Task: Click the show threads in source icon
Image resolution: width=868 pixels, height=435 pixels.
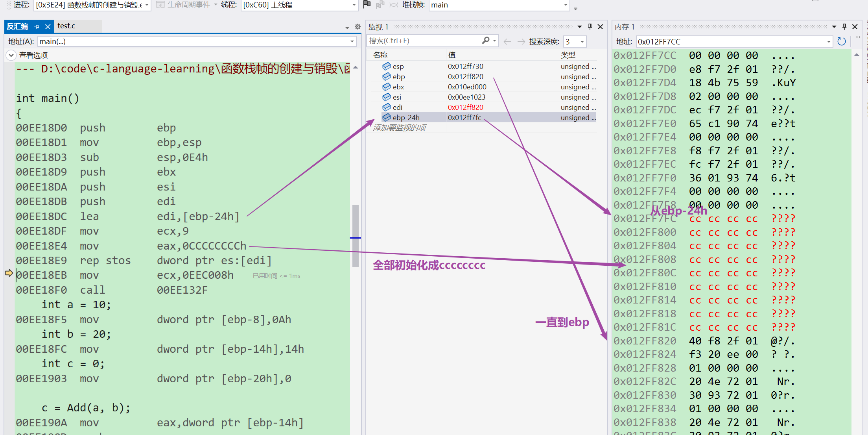Action: coord(380,5)
